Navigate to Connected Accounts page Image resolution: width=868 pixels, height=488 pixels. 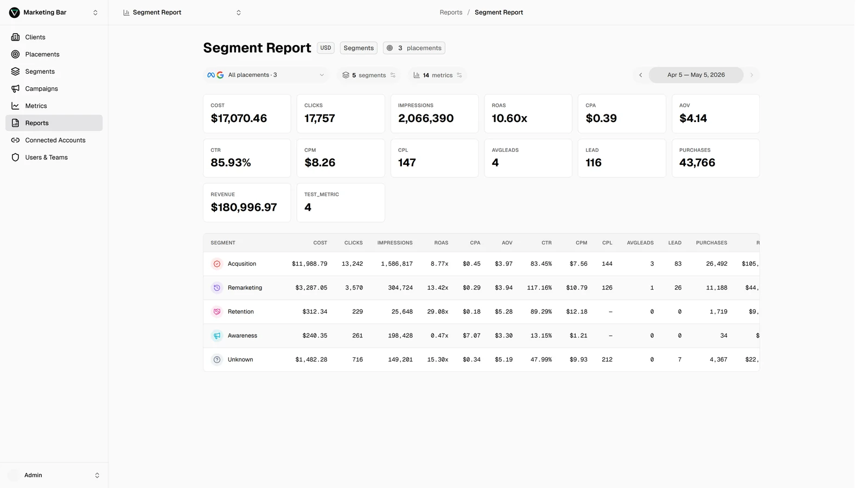pos(54,140)
